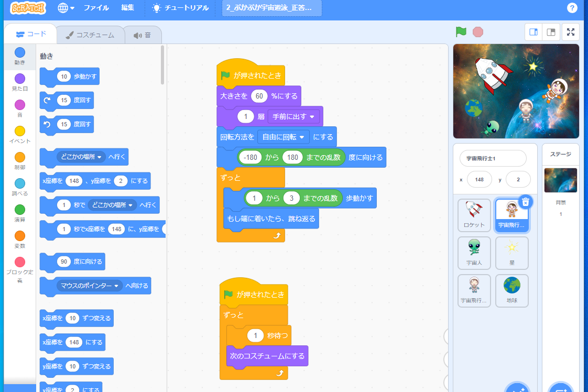Click the y座標を 10 ずつ変える block
The height and width of the screenshot is (392, 588).
pos(77,366)
